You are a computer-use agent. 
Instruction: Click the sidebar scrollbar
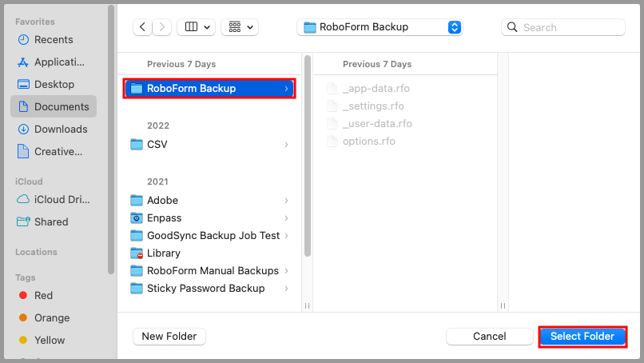coord(110,140)
